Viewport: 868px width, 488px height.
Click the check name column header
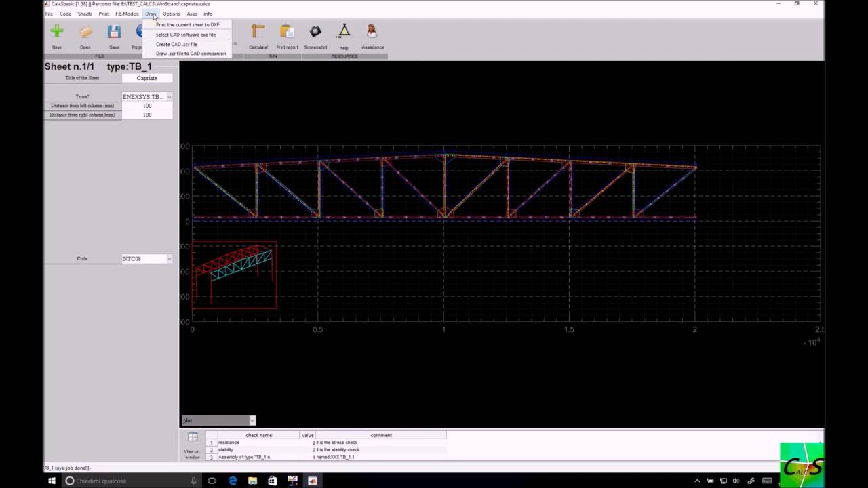[x=258, y=435]
